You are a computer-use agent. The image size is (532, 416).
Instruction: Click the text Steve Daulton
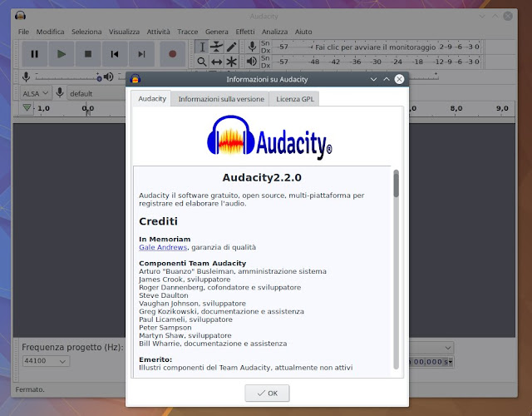tap(164, 295)
